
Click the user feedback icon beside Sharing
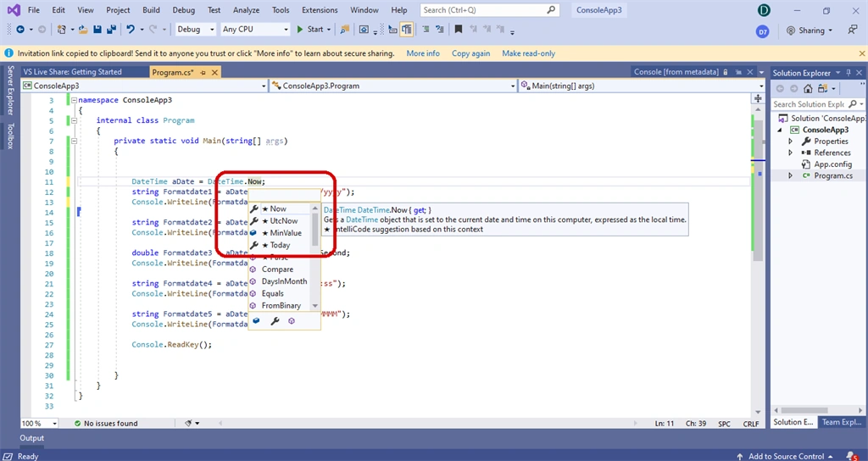(x=853, y=30)
